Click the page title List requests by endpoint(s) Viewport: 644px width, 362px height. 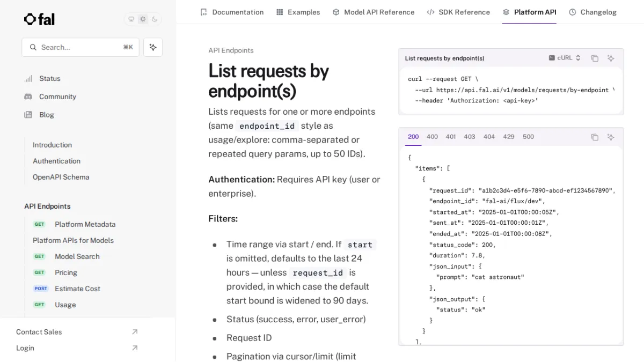tap(268, 81)
